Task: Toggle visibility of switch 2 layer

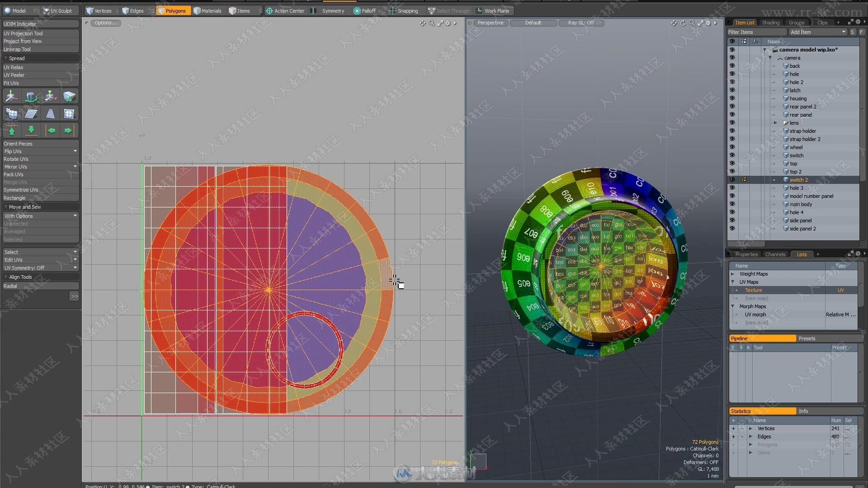Action: (732, 179)
